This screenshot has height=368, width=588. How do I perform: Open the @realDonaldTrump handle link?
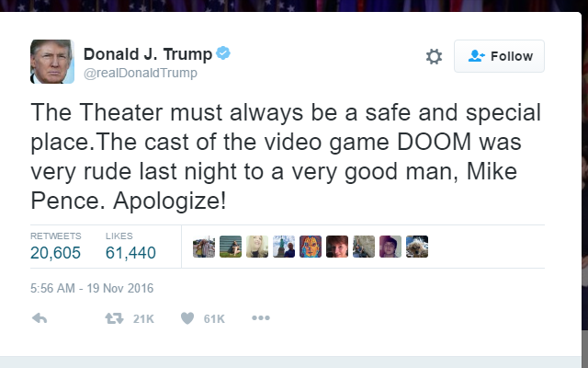click(x=141, y=73)
